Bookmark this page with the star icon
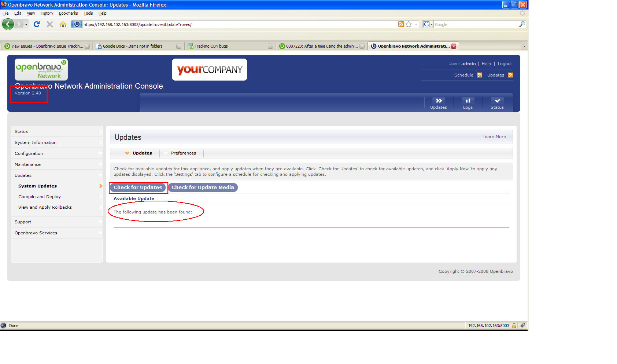Viewport: 617px width, 364px height. [409, 24]
